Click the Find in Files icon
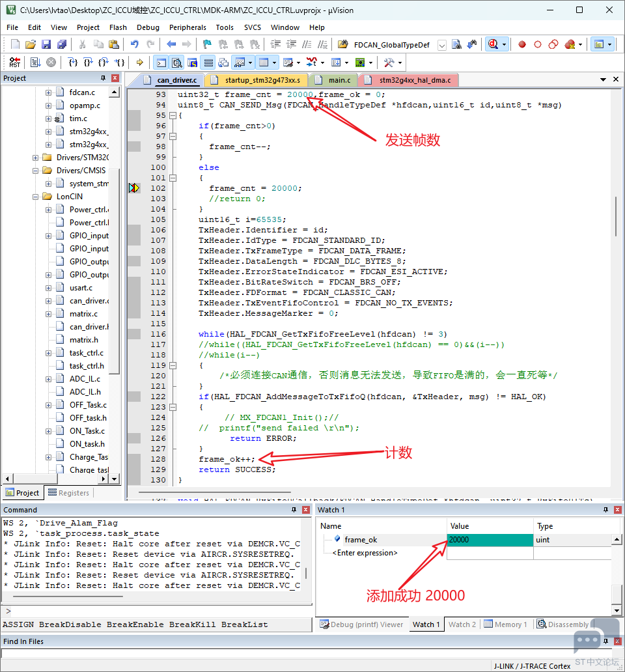 pos(342,44)
